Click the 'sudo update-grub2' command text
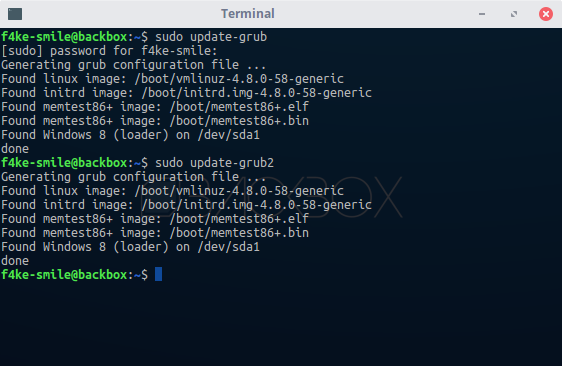562x366 pixels. coord(214,162)
